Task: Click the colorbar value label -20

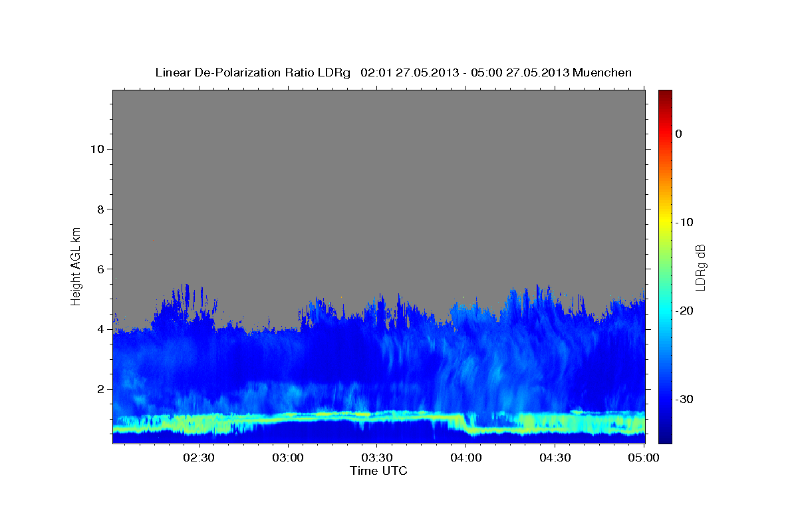Action: pos(684,311)
